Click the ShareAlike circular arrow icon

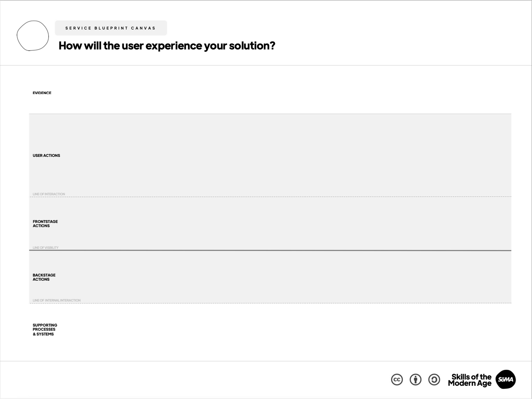(x=434, y=379)
